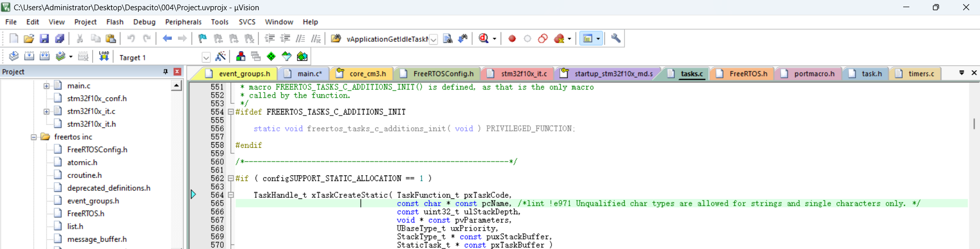Switch to the timers.c editor tab
The width and height of the screenshot is (980, 249).
pos(914,74)
